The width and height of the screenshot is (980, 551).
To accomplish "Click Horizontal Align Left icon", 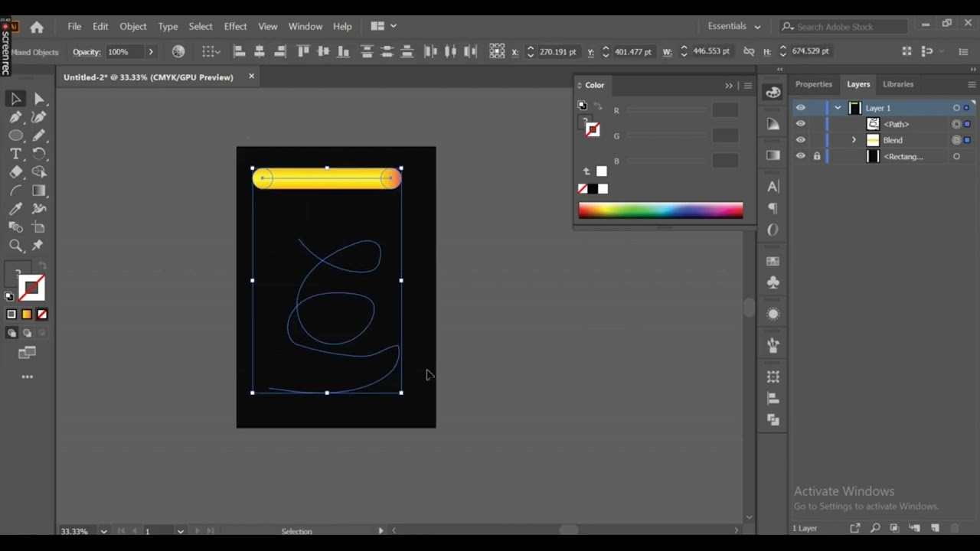I will [x=239, y=51].
